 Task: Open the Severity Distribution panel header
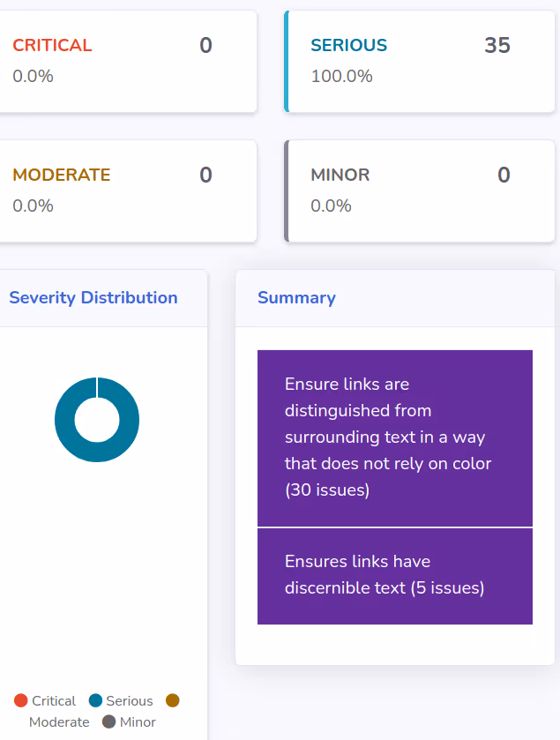(93, 297)
